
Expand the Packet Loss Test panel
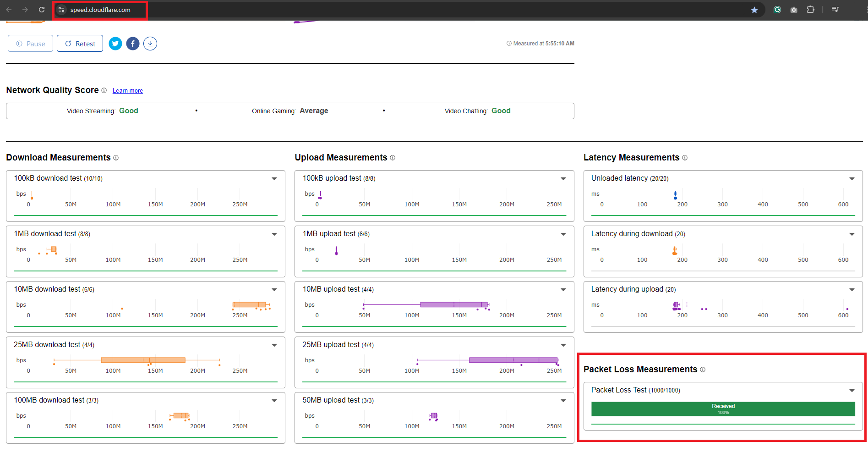pos(852,391)
